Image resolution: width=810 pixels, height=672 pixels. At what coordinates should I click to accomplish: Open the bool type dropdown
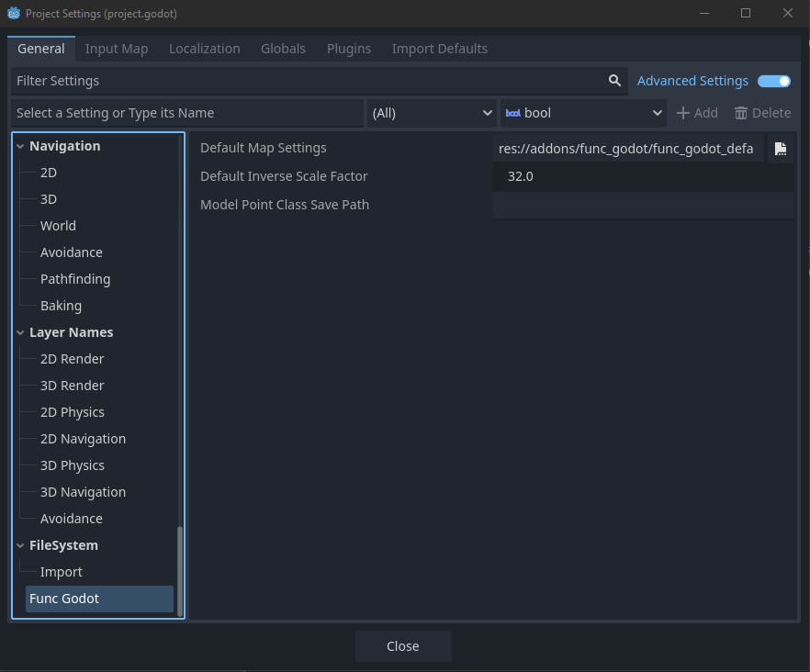[x=583, y=113]
